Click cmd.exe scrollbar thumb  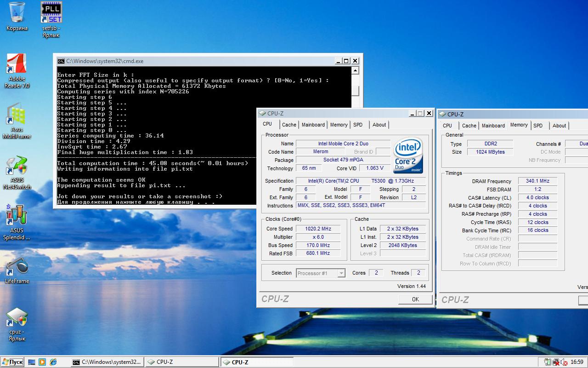pos(355,90)
